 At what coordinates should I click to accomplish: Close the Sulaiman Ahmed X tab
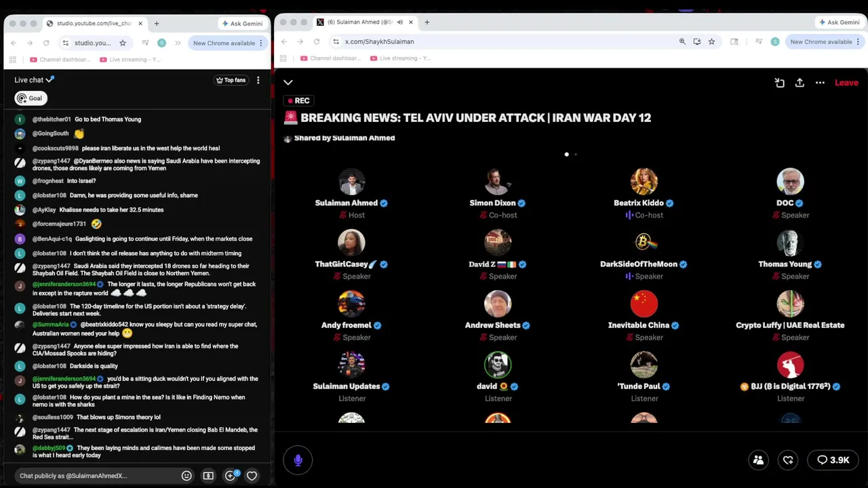410,22
